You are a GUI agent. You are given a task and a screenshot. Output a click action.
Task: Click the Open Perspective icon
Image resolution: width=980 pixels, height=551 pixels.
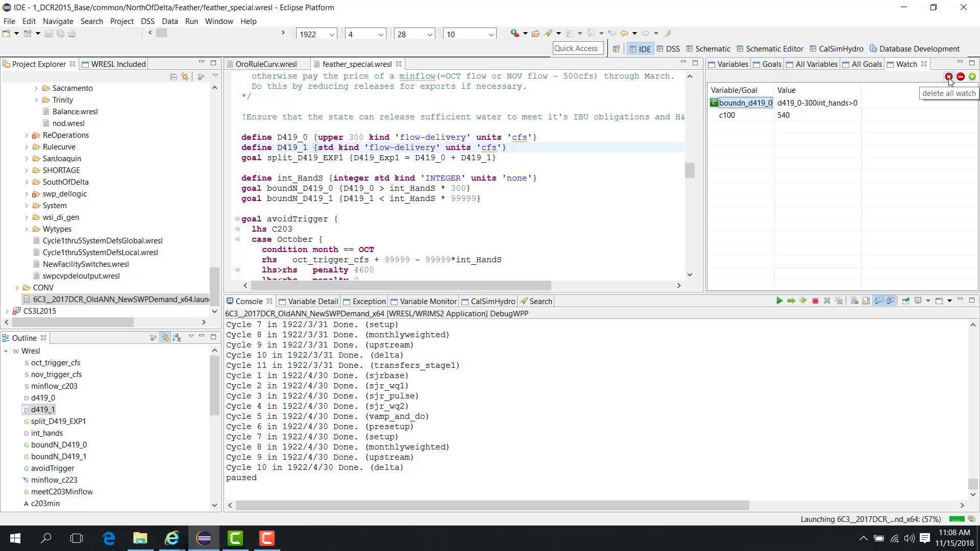(x=616, y=49)
